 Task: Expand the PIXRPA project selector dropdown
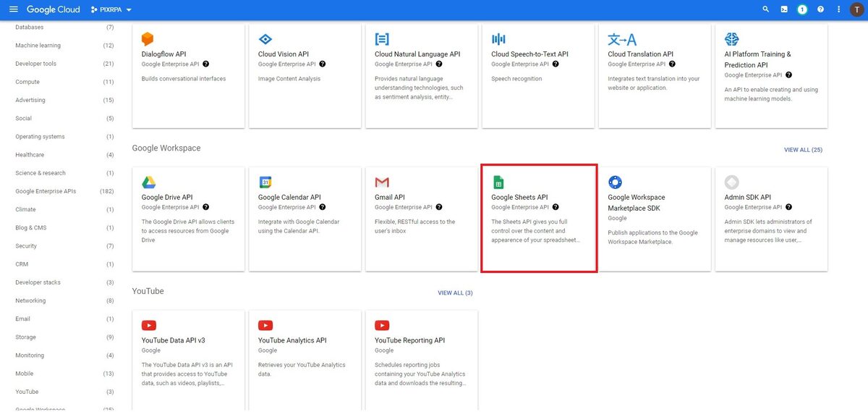coord(111,10)
